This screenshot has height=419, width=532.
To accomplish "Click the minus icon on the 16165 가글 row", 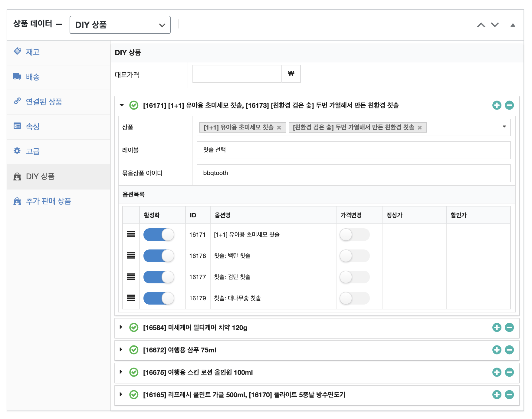I will pos(509,394).
